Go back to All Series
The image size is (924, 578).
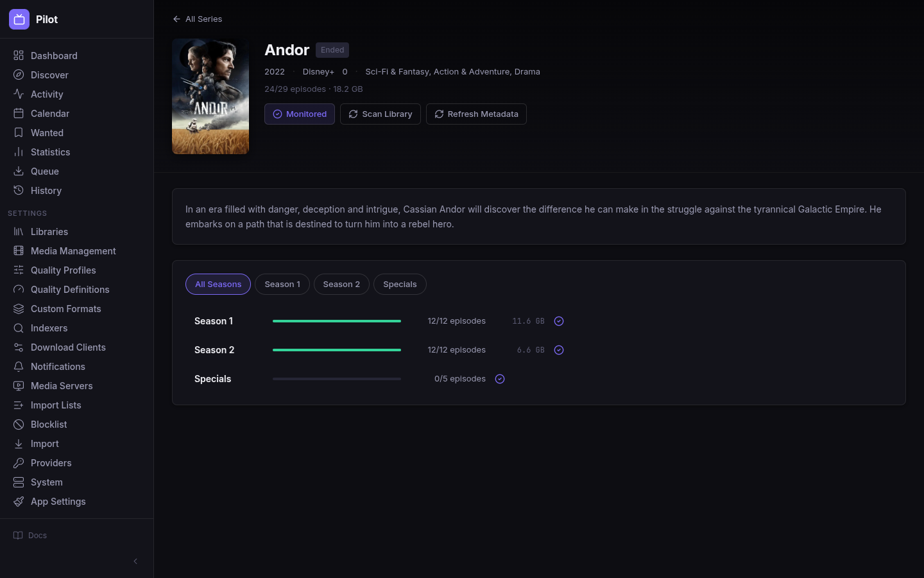[x=198, y=19]
